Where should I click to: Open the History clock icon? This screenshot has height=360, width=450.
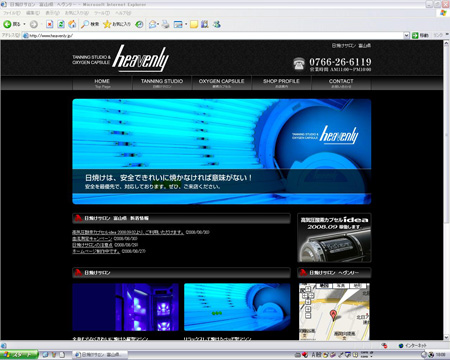(x=140, y=24)
